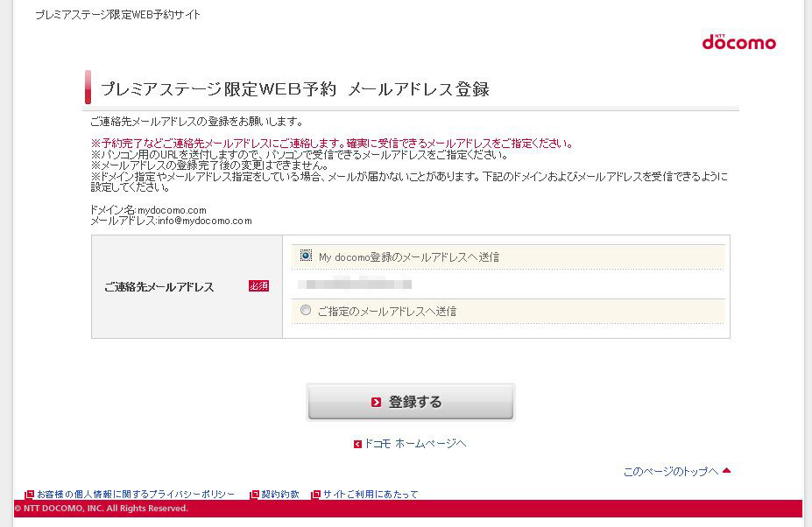The image size is (812, 527).
Task: Click the NTT docomo logo
Action: tap(738, 41)
